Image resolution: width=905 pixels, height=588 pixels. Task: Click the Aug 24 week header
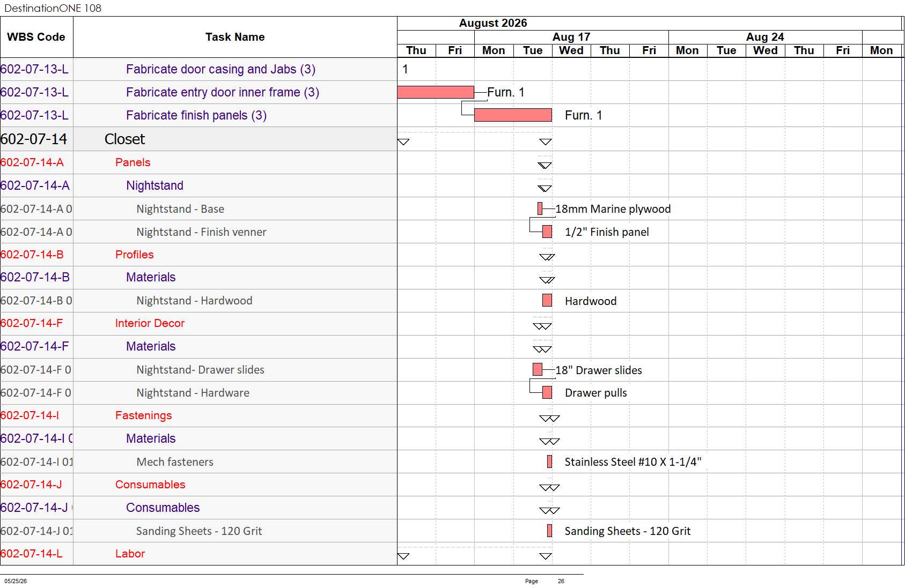[765, 37]
